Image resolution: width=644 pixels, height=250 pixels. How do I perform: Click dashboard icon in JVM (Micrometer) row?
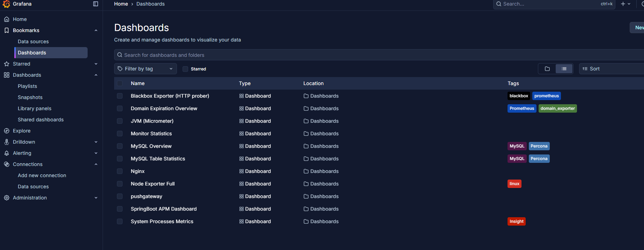pos(242,121)
